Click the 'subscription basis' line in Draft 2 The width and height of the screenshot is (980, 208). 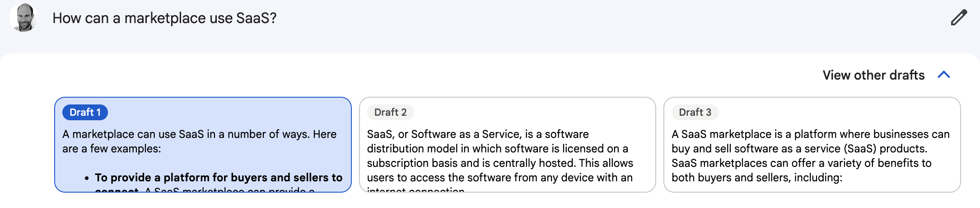tap(500, 163)
